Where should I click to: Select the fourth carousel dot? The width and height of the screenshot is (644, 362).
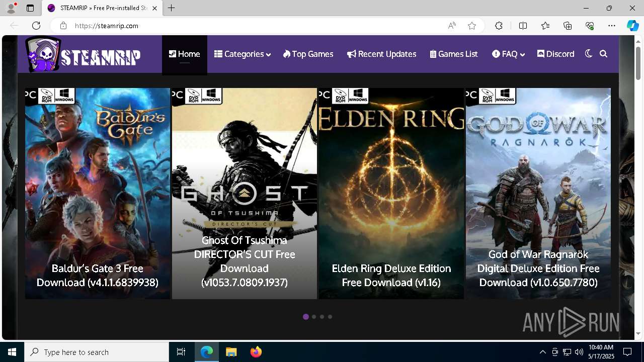330,317
